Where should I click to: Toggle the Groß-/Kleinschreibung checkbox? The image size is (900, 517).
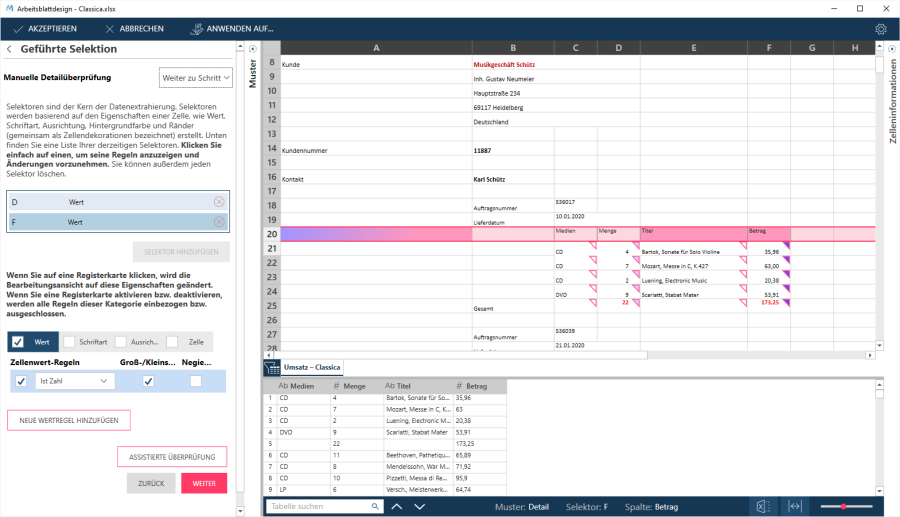(149, 381)
